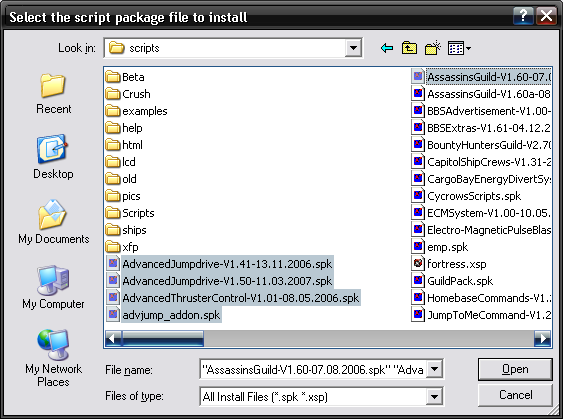Expand the Files of type dropdown
Image resolution: width=563 pixels, height=419 pixels.
pos(434,396)
